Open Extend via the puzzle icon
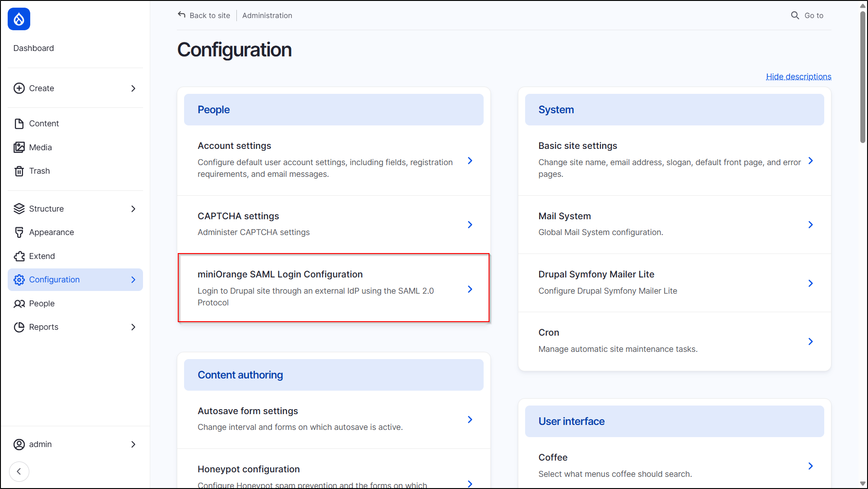868x489 pixels. pos(19,256)
